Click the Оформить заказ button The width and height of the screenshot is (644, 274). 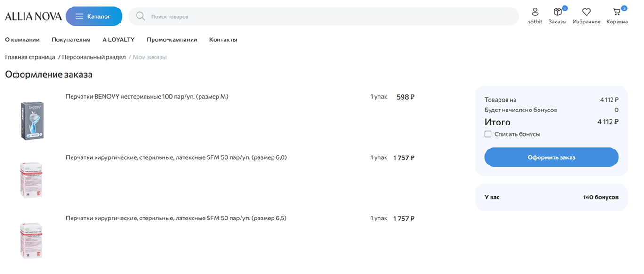pyautogui.click(x=551, y=157)
